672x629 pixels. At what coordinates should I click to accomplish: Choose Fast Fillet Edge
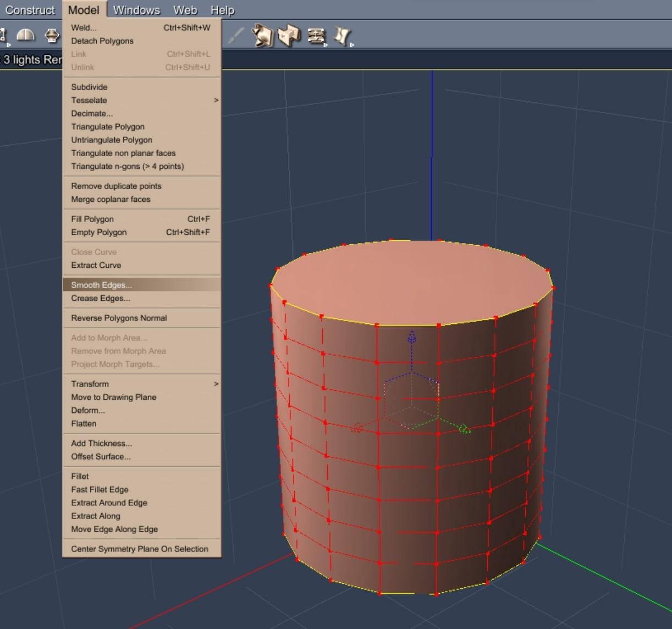pos(142,489)
